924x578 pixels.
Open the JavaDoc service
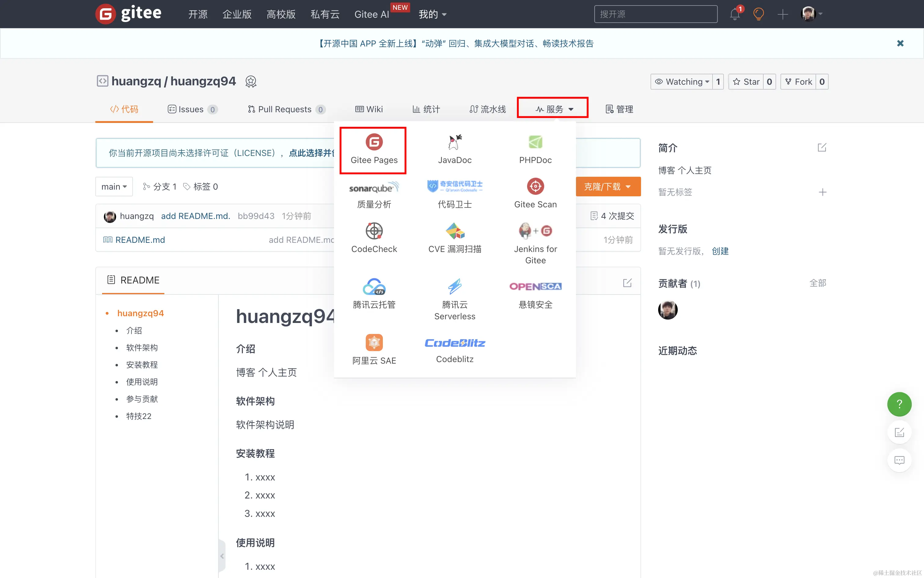454,150
